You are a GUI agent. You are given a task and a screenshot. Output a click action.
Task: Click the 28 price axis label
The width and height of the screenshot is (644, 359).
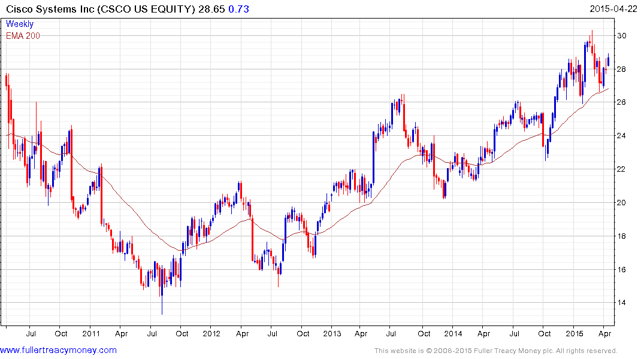click(621, 69)
